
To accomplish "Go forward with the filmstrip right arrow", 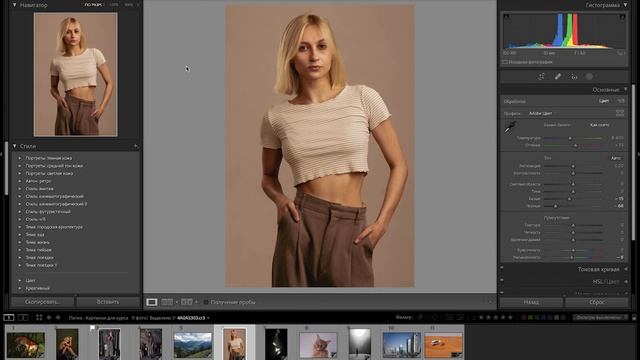I will [x=58, y=317].
